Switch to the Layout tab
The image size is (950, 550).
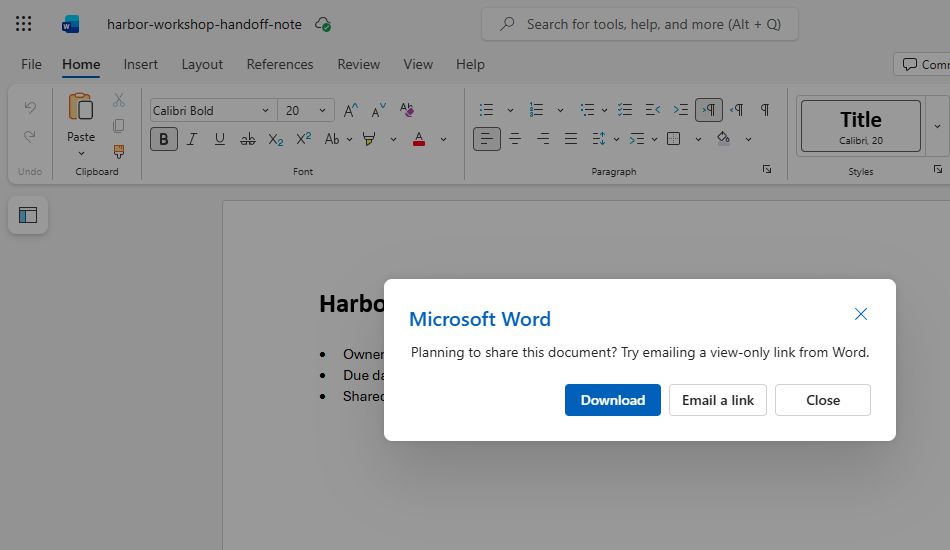click(202, 64)
